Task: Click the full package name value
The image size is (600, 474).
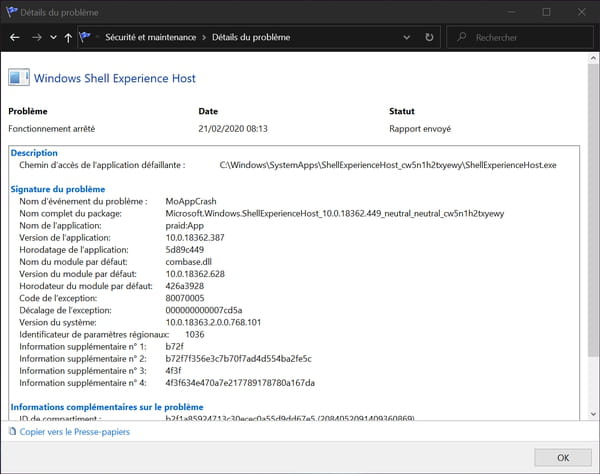Action: click(x=335, y=213)
